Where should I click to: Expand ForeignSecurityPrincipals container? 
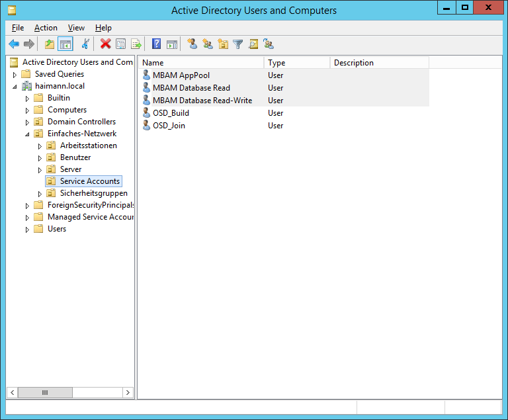[x=27, y=206]
